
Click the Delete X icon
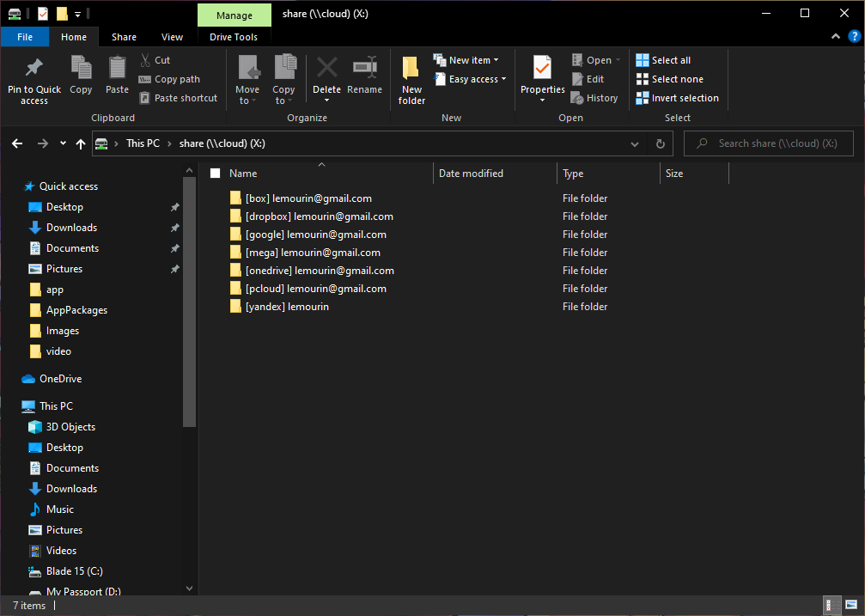326,68
